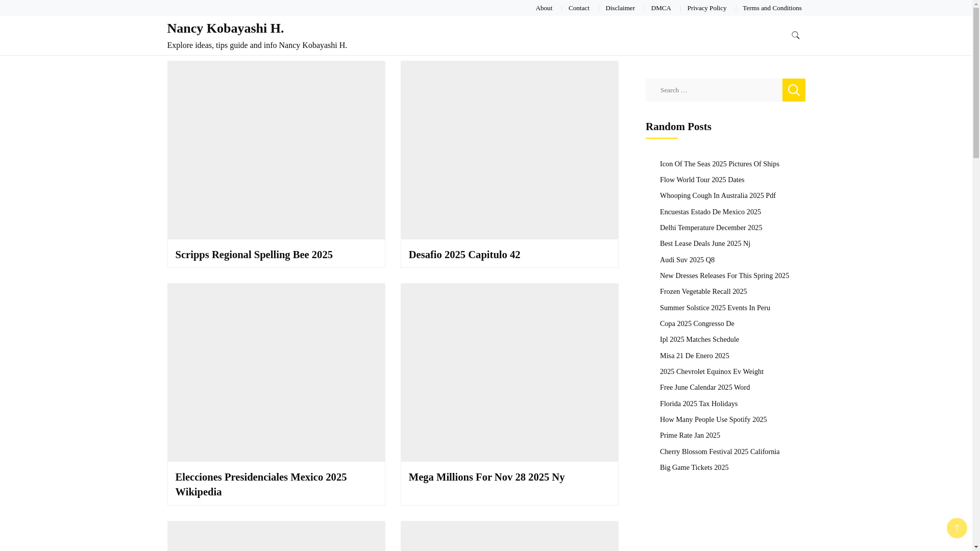Click thumbnail above Desafio 2025 Capitulo 42
Image resolution: width=980 pixels, height=551 pixels.
click(x=509, y=150)
